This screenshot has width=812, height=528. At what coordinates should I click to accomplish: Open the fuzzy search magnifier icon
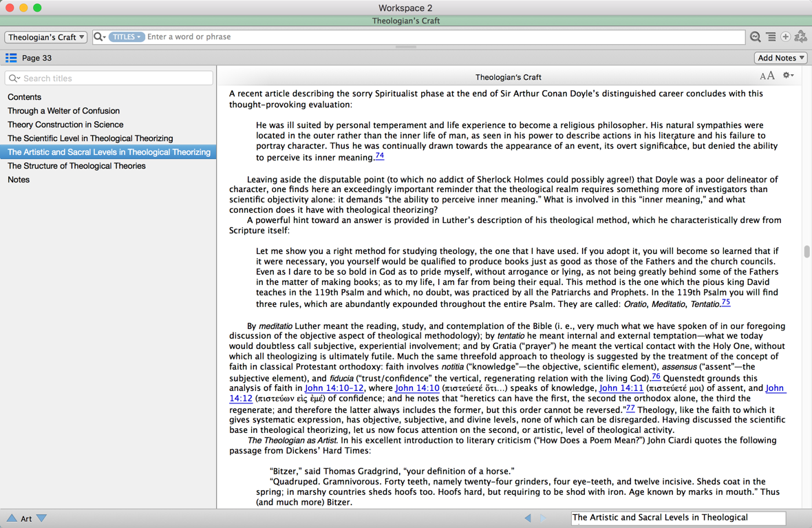tap(755, 36)
